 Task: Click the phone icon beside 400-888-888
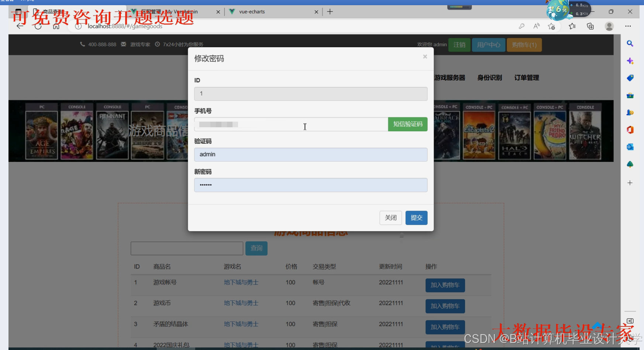[83, 44]
